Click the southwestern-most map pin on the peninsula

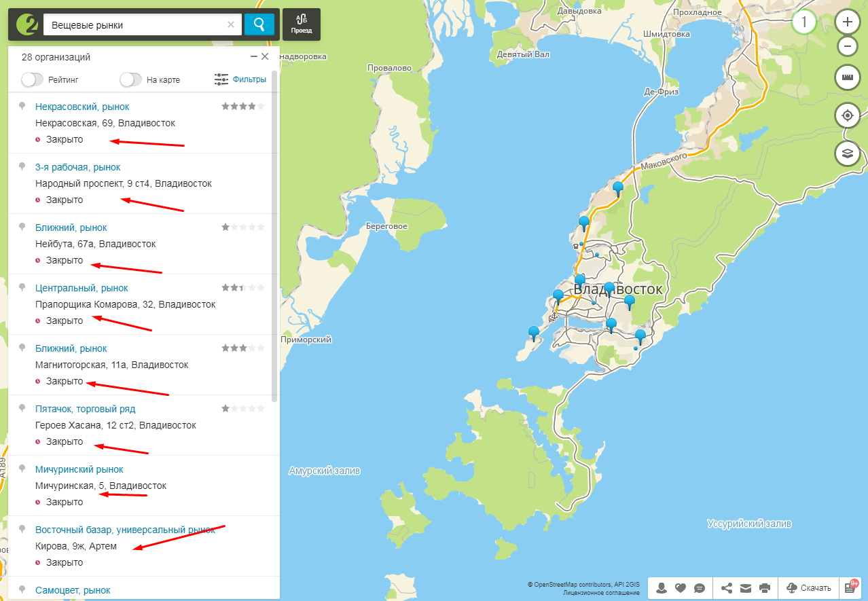click(534, 332)
